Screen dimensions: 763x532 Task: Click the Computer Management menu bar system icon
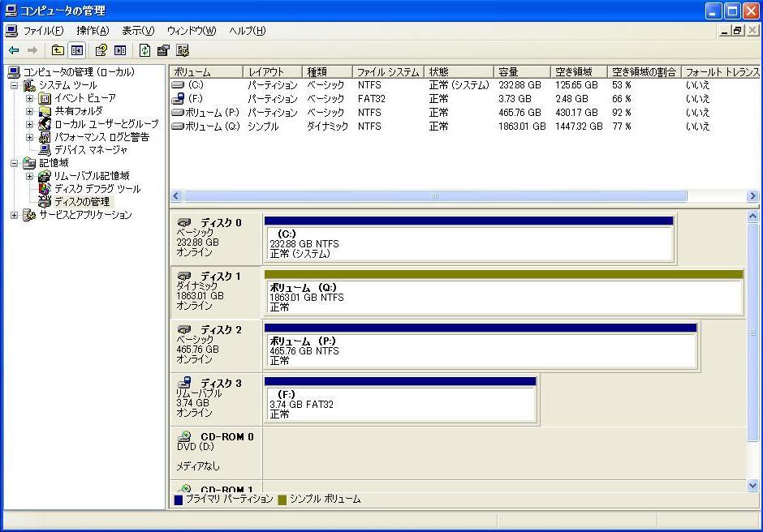pyautogui.click(x=11, y=31)
